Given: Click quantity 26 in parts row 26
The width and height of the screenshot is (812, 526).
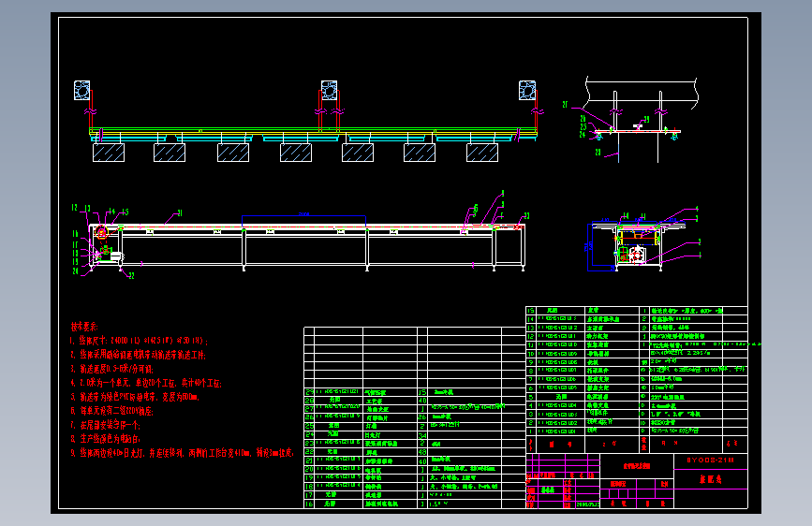Looking at the screenshot, I should coord(422,417).
